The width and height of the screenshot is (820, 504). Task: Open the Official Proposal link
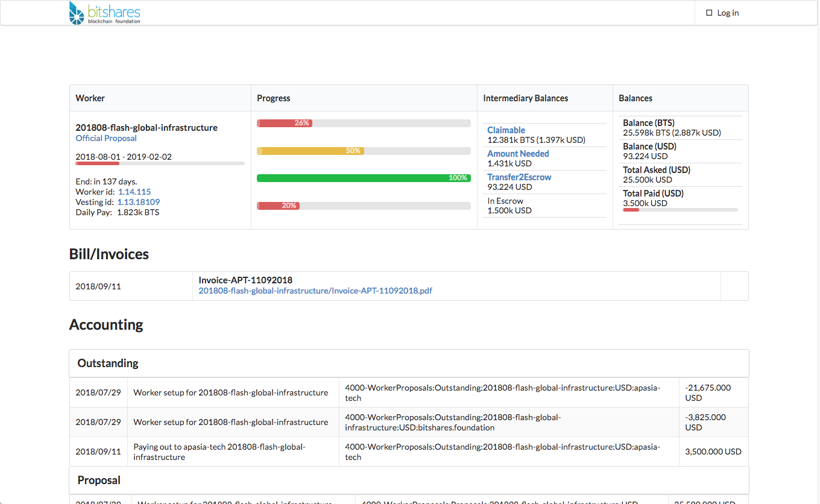coord(106,138)
